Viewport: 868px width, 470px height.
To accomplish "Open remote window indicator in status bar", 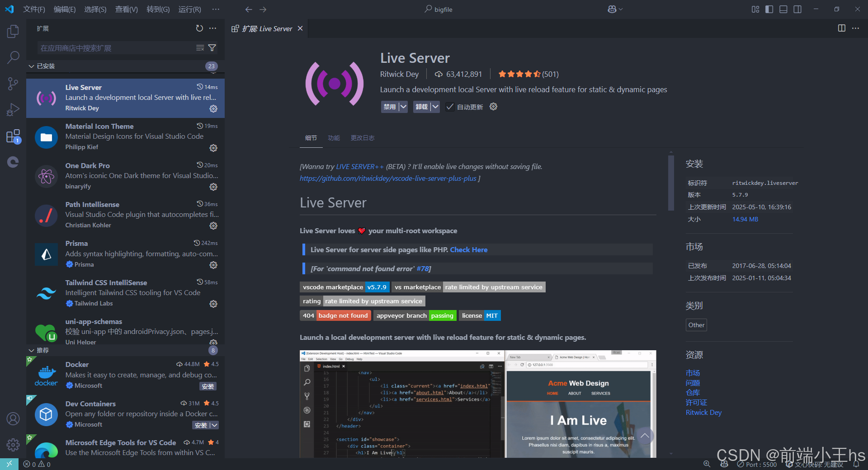I will point(9,464).
